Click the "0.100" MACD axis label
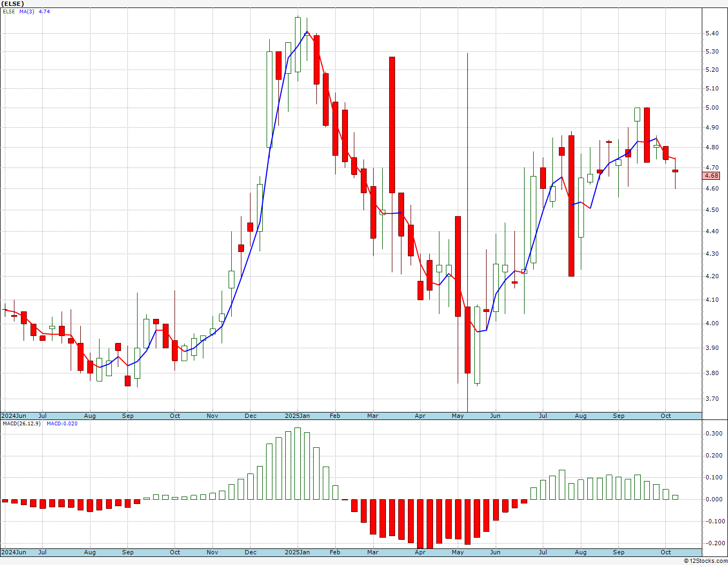This screenshot has height=565, width=728. coord(714,477)
